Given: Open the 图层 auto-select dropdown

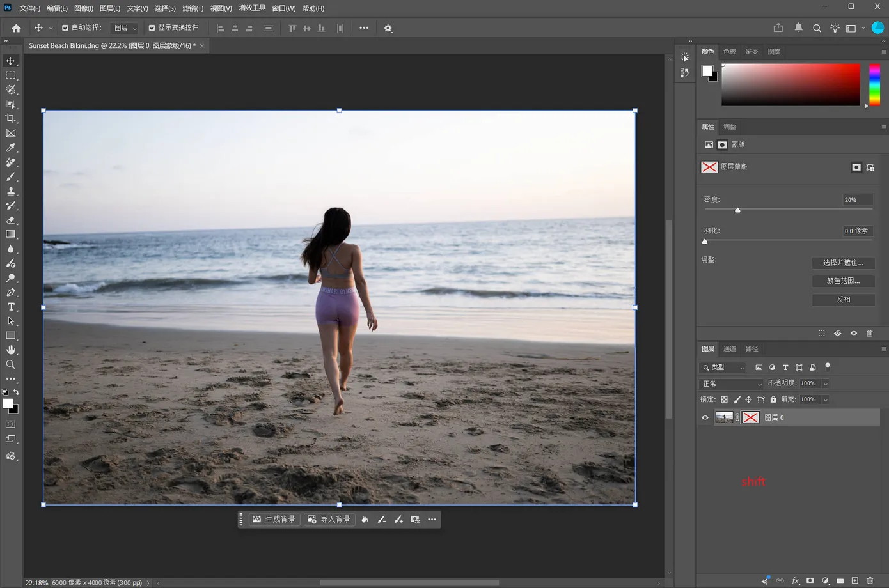Looking at the screenshot, I should coord(125,28).
